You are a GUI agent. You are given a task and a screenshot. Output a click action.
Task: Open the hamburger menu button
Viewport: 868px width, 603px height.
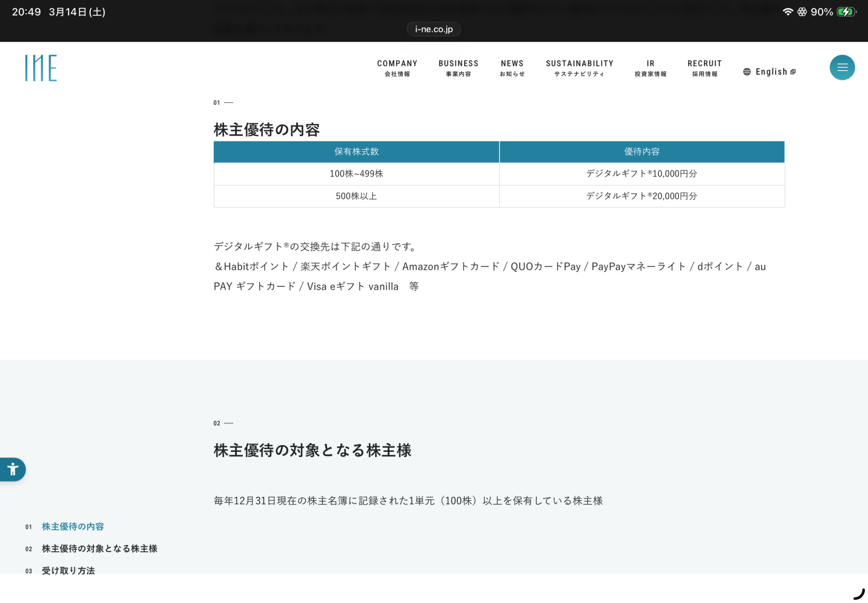[842, 67]
